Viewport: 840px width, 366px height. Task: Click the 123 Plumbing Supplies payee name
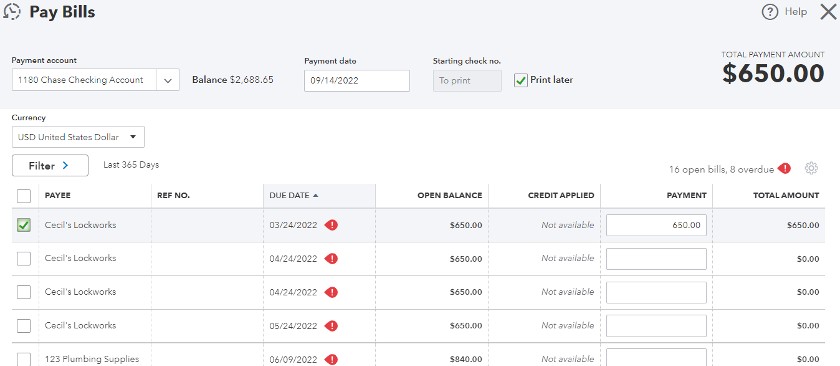(x=92, y=359)
